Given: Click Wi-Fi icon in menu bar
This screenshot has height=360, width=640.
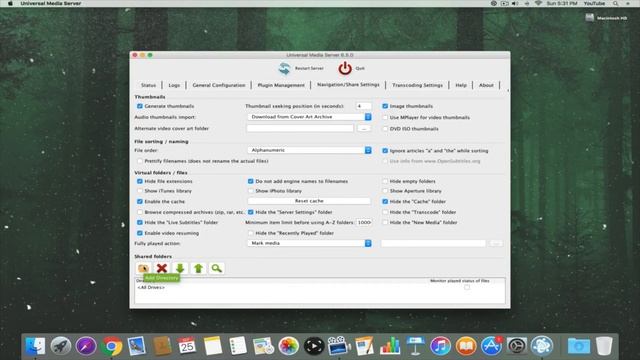Looking at the screenshot, I should (538, 3).
